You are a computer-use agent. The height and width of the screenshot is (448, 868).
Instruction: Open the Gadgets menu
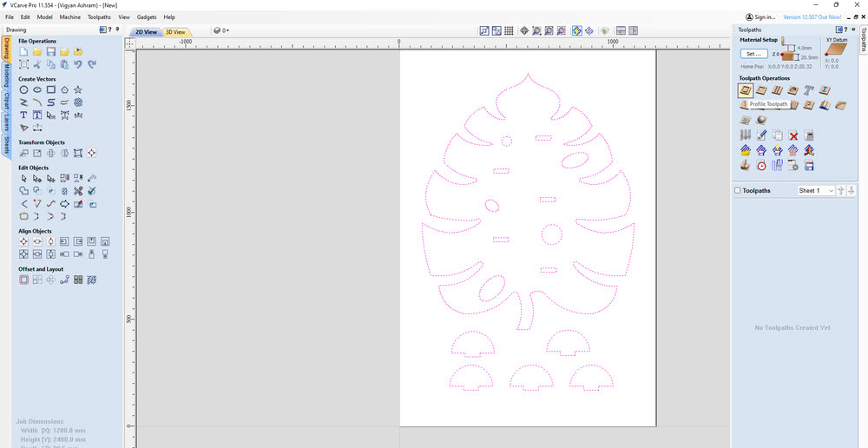[147, 17]
